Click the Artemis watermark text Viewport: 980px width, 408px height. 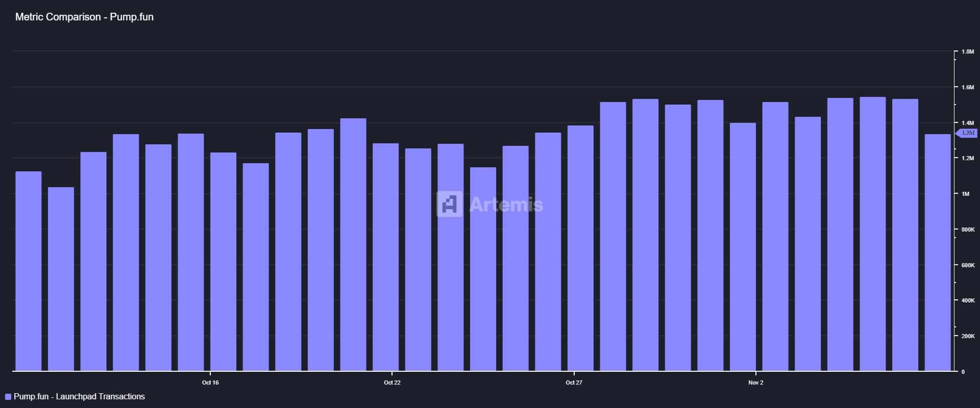point(506,205)
